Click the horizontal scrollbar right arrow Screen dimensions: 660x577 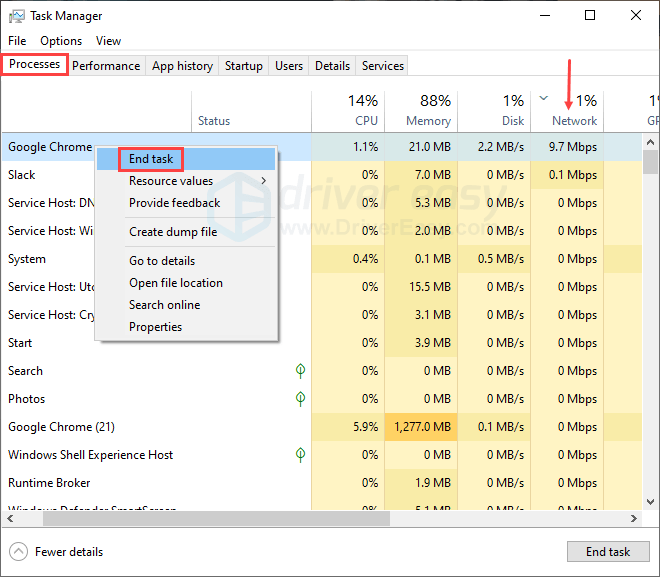point(633,519)
